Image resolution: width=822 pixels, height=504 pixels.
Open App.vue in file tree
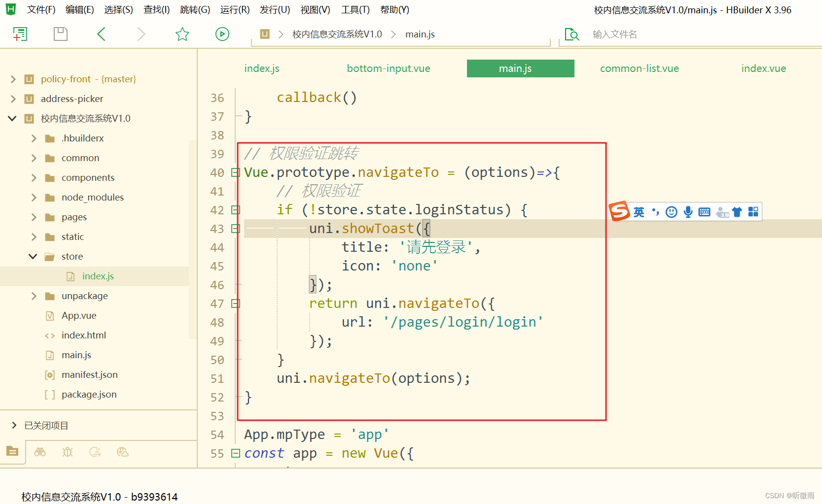click(79, 315)
